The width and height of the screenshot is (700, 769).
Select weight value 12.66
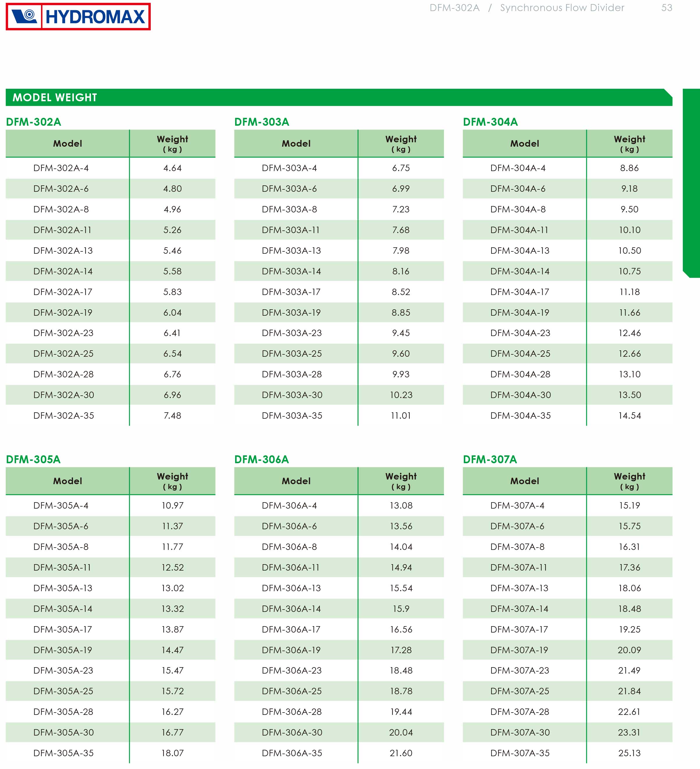tap(629, 354)
